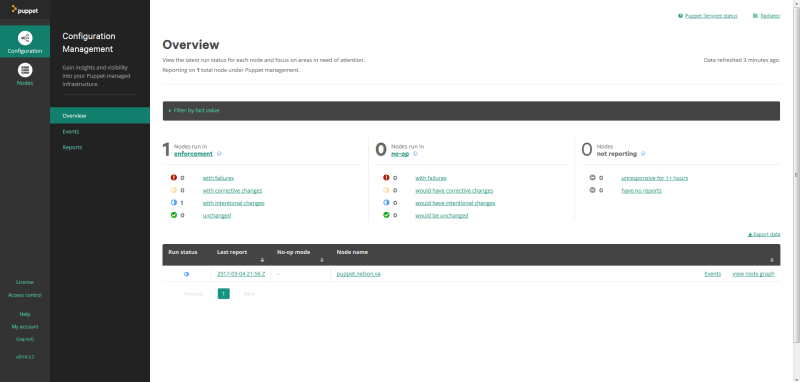Open the Nodes section icon
Screen dimensions: 800x382
pos(25,70)
